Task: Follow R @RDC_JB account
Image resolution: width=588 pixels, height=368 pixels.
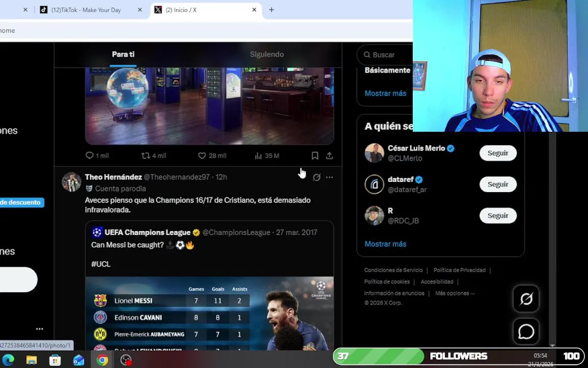Action: 498,216
